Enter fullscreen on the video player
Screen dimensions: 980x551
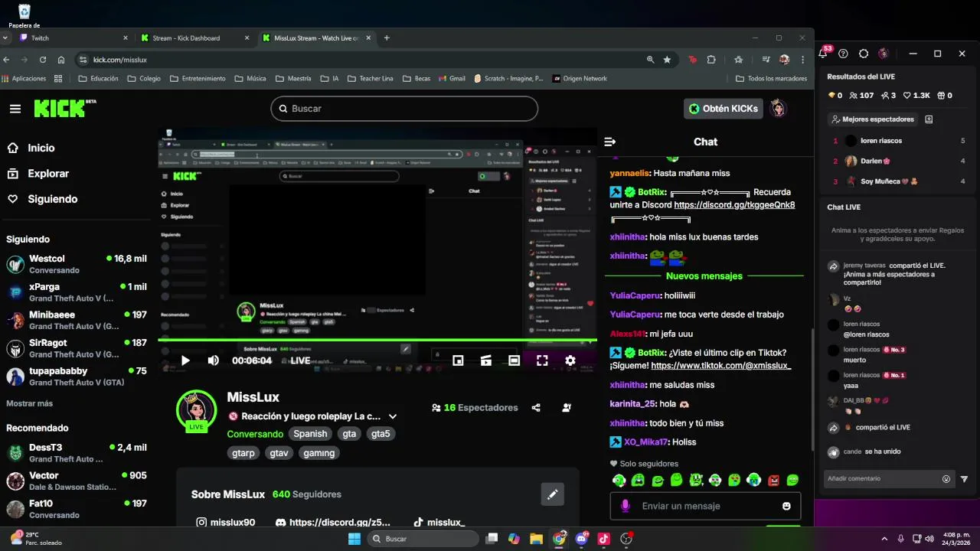[542, 360]
